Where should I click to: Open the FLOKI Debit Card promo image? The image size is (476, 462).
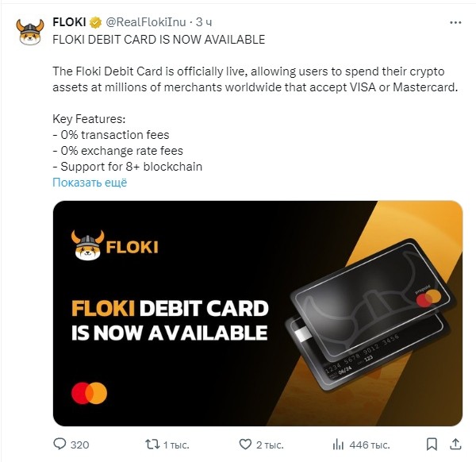(257, 314)
